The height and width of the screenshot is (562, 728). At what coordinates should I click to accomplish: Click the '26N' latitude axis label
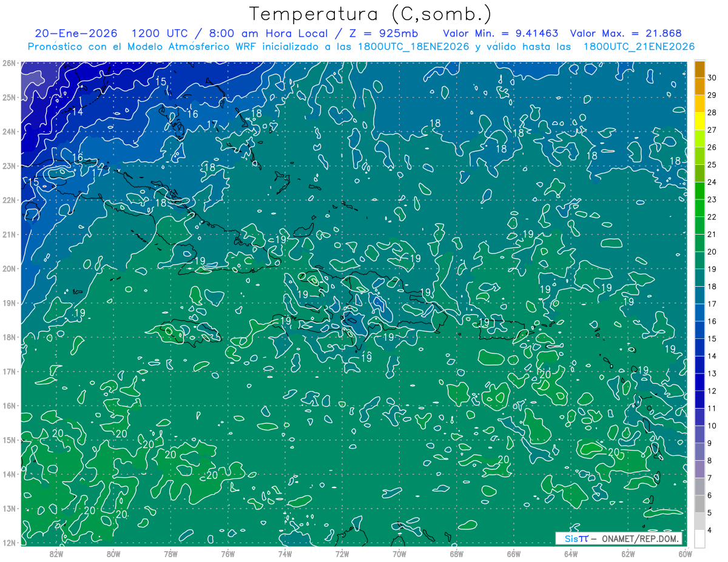click(x=9, y=63)
